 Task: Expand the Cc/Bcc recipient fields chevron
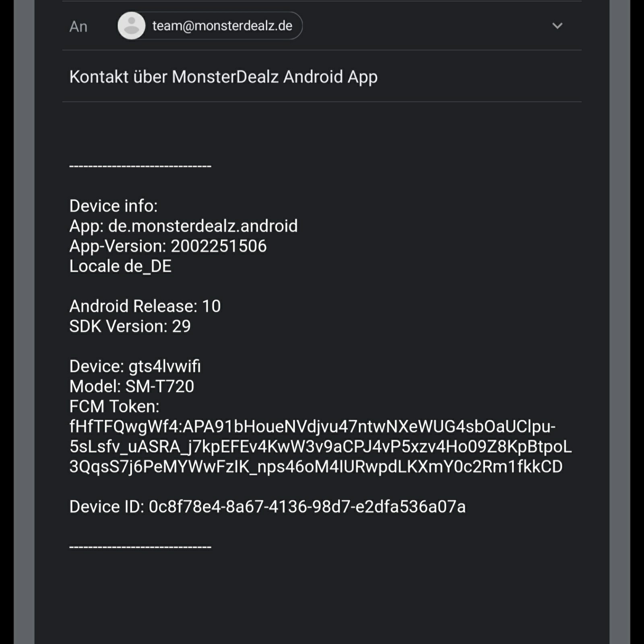[557, 26]
